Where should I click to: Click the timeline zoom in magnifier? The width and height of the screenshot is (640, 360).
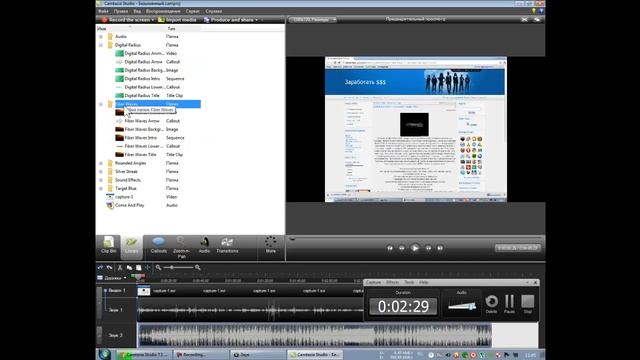click(x=198, y=267)
